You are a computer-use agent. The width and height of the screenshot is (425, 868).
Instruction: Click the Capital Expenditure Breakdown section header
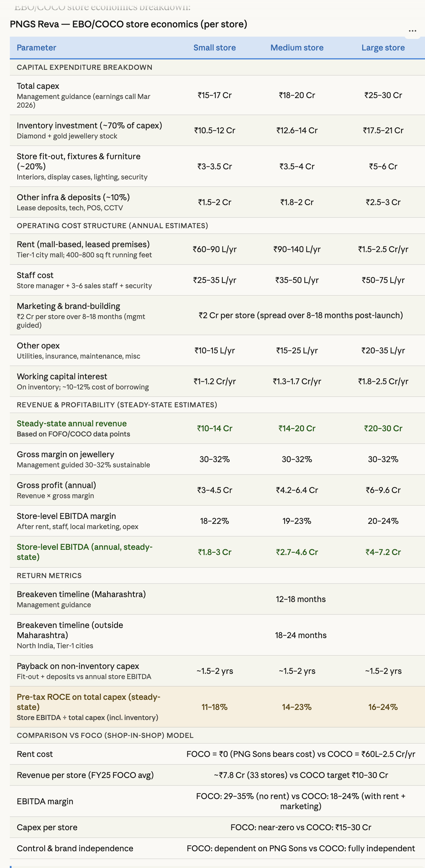point(84,67)
